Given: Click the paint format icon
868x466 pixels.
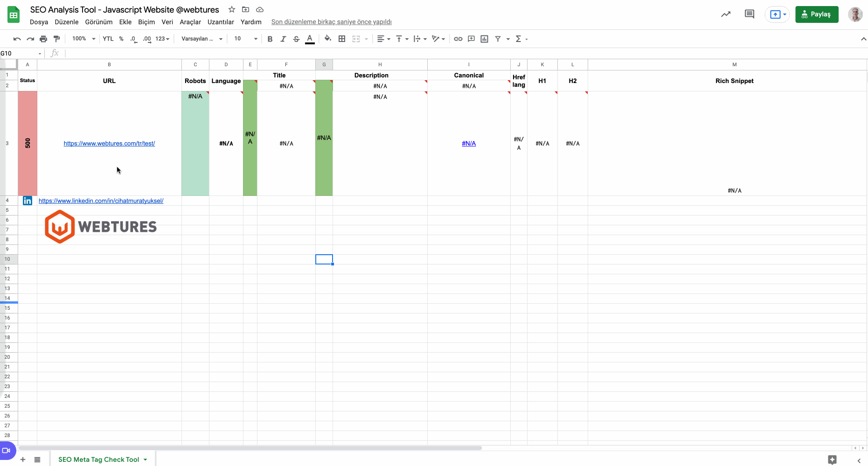Looking at the screenshot, I should point(56,39).
